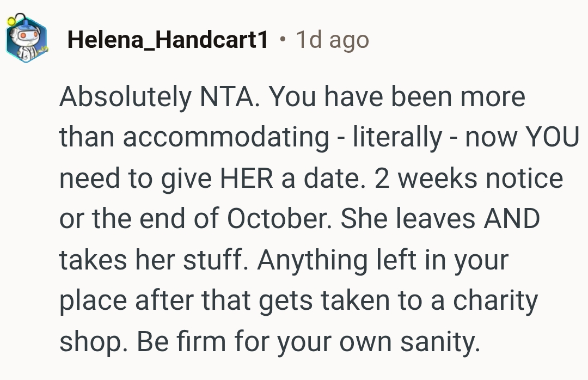Viewport: 588px width, 380px height.
Task: Click the "1d ago" comment timestamp
Action: [x=332, y=40]
